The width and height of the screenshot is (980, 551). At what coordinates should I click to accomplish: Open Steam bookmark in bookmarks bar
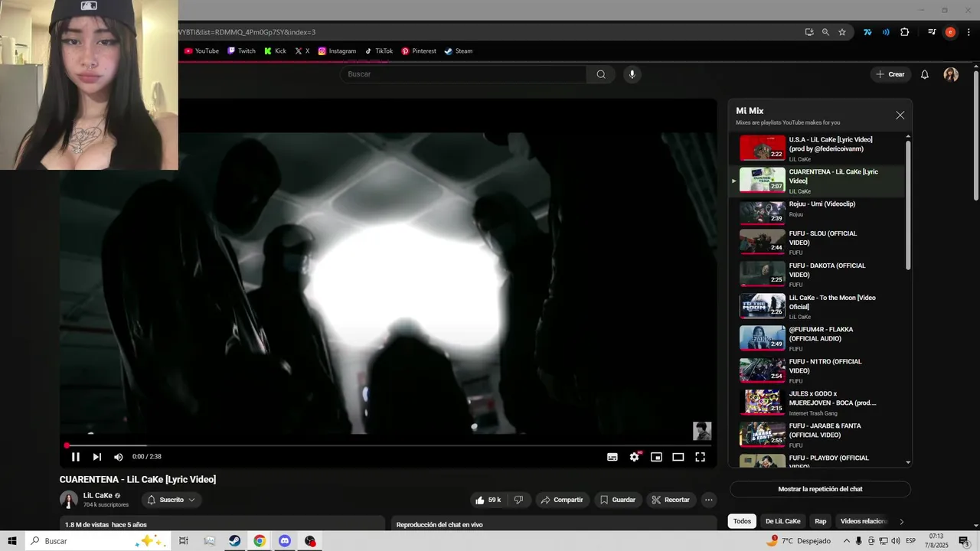tap(458, 51)
